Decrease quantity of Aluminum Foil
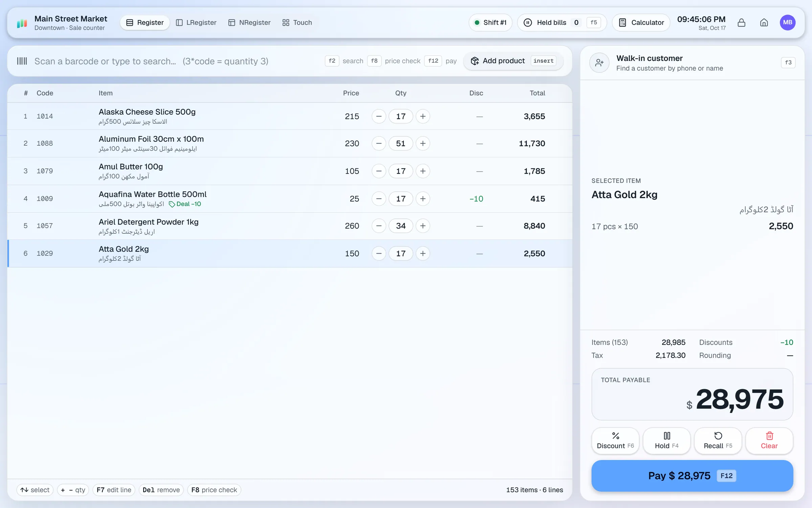 379,144
